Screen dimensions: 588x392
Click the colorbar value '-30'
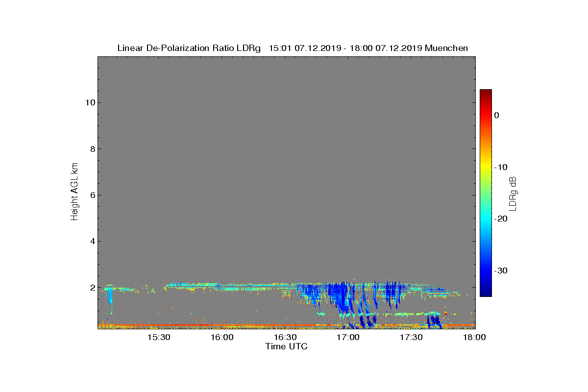(500, 271)
